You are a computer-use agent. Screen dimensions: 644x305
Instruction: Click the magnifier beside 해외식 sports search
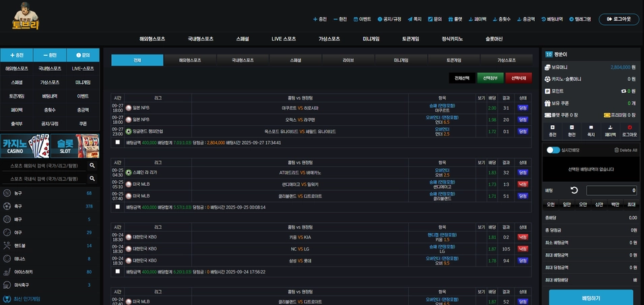pos(92,166)
